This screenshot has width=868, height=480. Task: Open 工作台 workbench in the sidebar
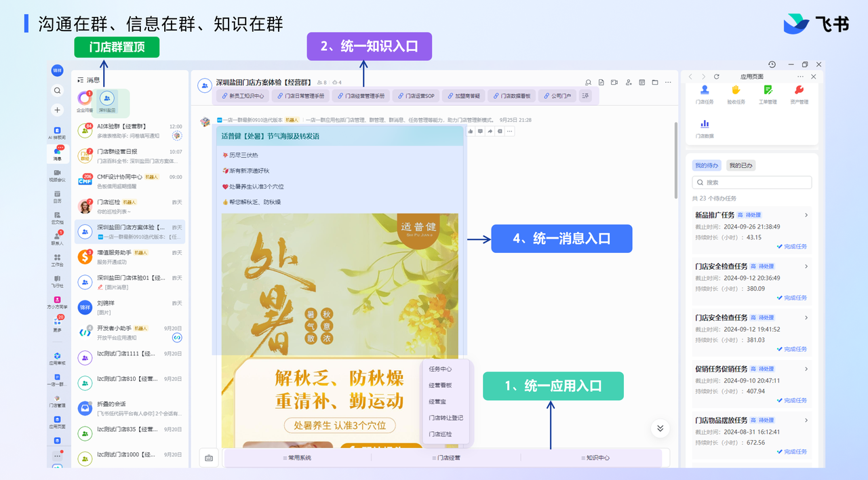coord(58,260)
